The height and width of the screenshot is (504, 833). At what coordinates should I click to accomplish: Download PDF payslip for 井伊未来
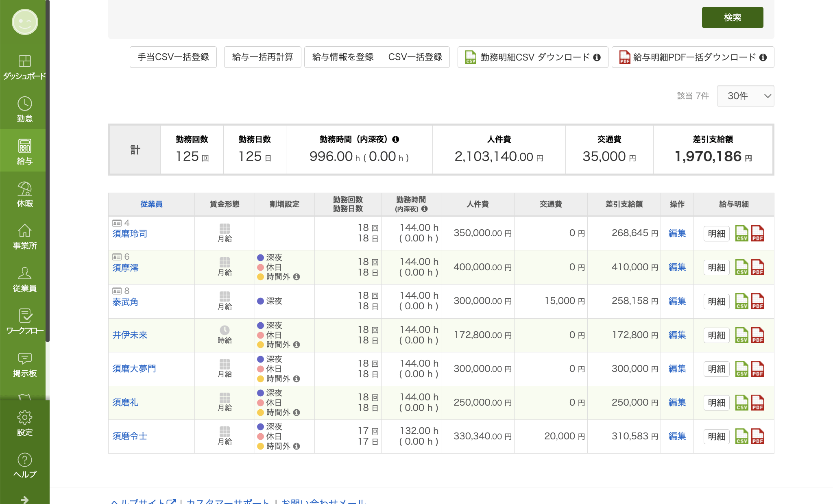757,335
